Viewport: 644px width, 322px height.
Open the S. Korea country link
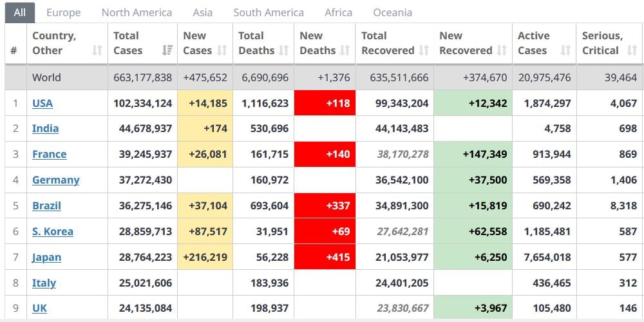[x=53, y=232]
